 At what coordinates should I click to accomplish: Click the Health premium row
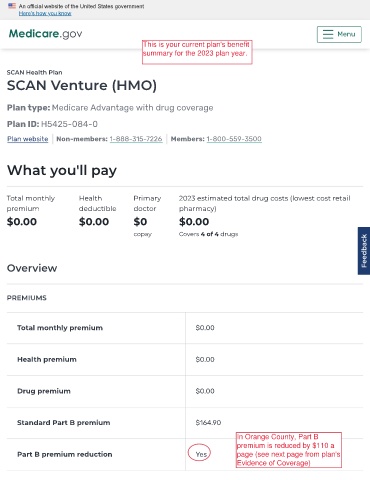click(x=185, y=359)
